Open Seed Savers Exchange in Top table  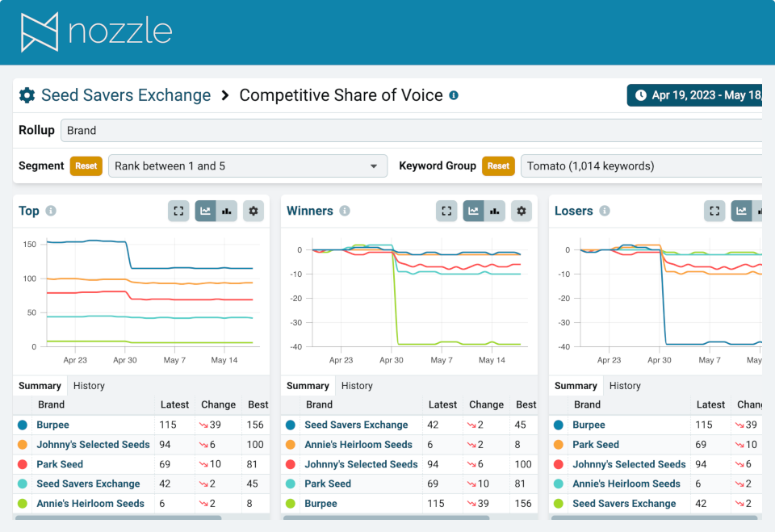[x=88, y=484]
